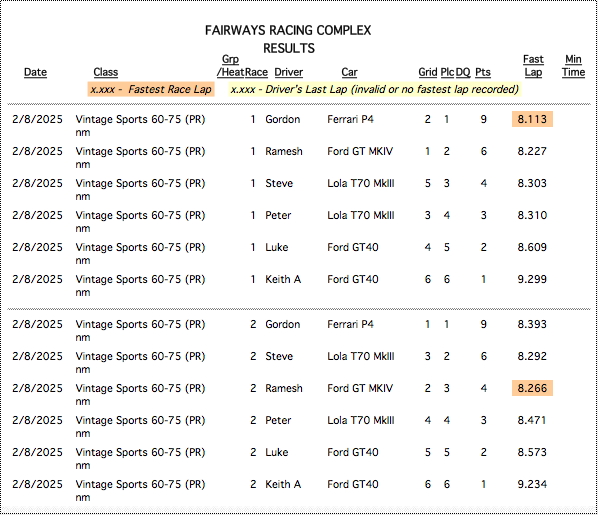Select highlighted 8.266 fastest lap cell

click(532, 388)
